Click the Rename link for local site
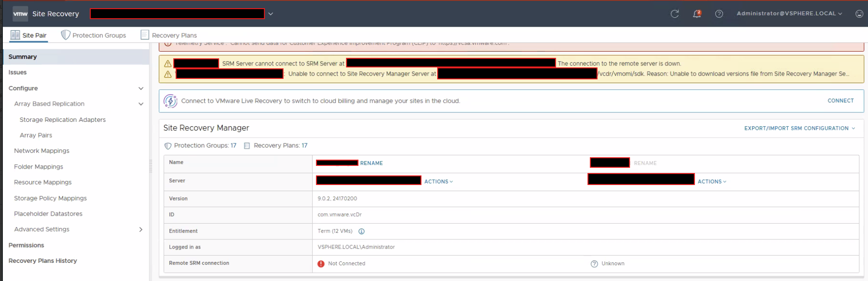Screen dimensions: 868x281 pyautogui.click(x=371, y=163)
